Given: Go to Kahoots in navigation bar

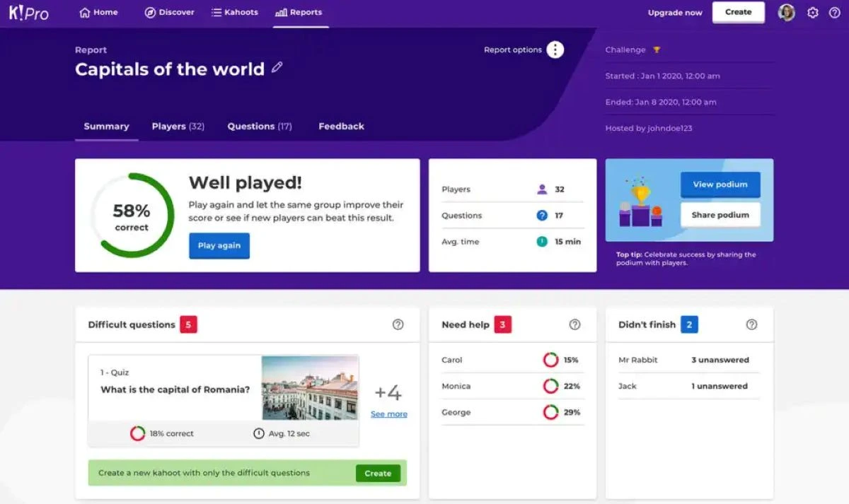Looking at the screenshot, I should coord(235,13).
